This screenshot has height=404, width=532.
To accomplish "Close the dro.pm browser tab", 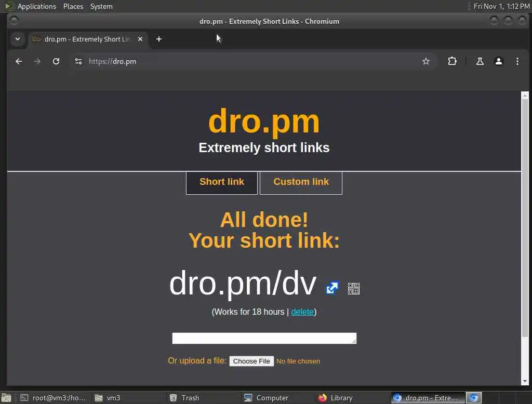I will tap(140, 39).
